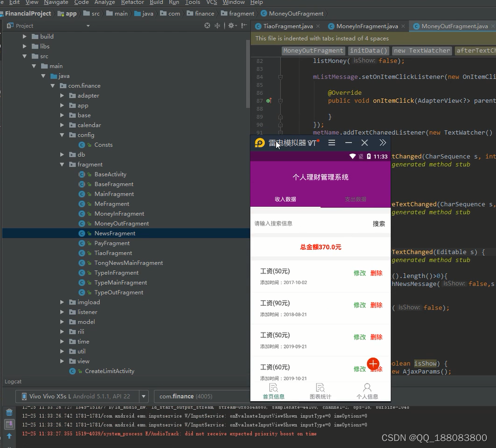Close the MoneyInFragment.java tab
Image resolution: width=496 pixels, height=448 pixels.
[x=403, y=26]
